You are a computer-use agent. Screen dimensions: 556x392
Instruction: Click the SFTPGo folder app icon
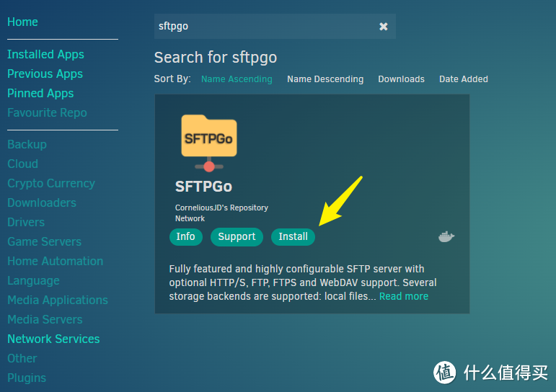(209, 143)
